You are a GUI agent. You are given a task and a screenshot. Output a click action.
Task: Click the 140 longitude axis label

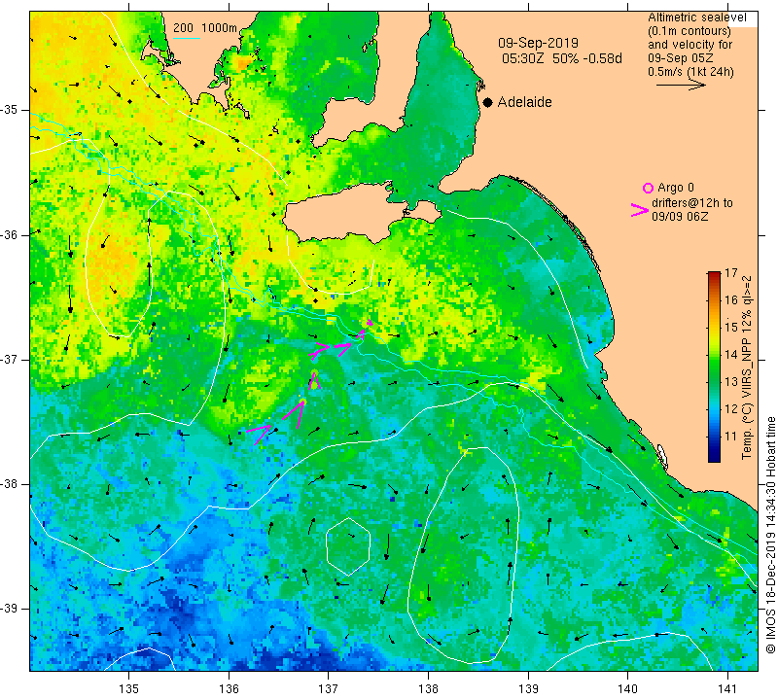(x=628, y=688)
